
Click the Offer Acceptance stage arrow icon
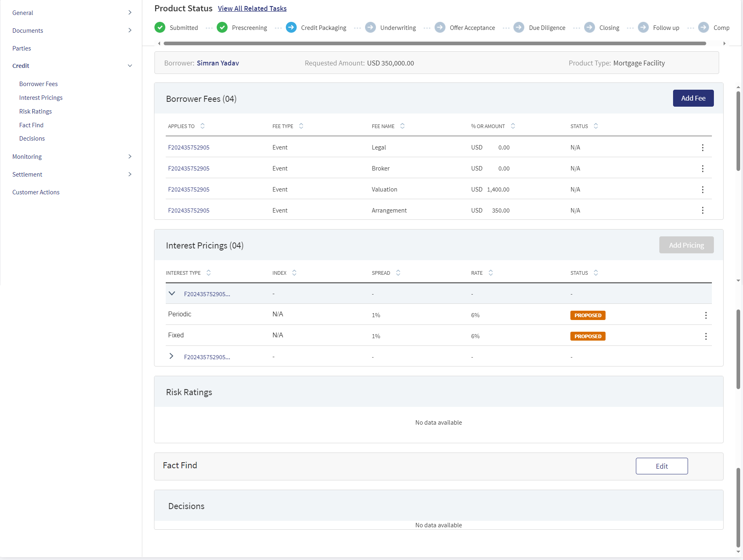440,27
